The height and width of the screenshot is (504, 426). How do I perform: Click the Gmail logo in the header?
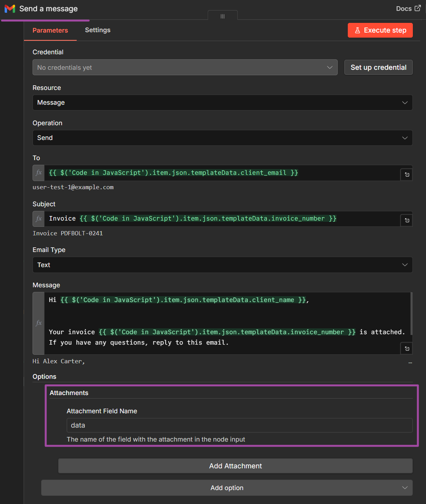pyautogui.click(x=9, y=9)
